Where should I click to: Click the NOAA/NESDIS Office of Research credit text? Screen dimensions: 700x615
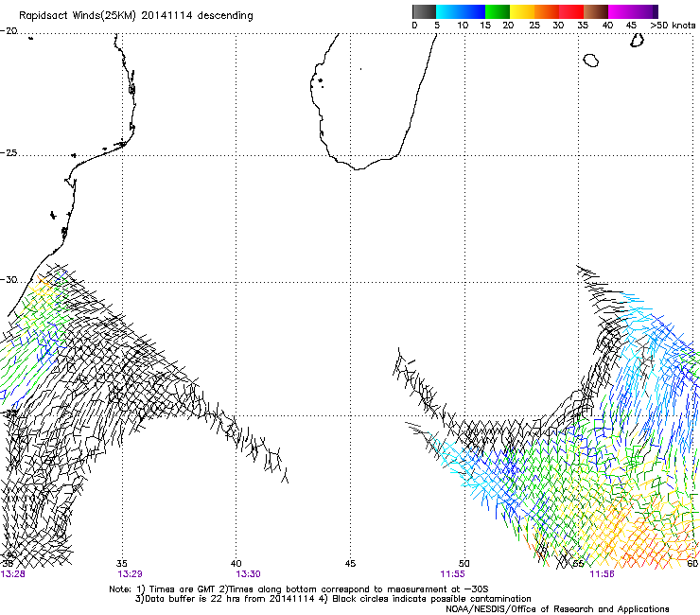(557, 609)
